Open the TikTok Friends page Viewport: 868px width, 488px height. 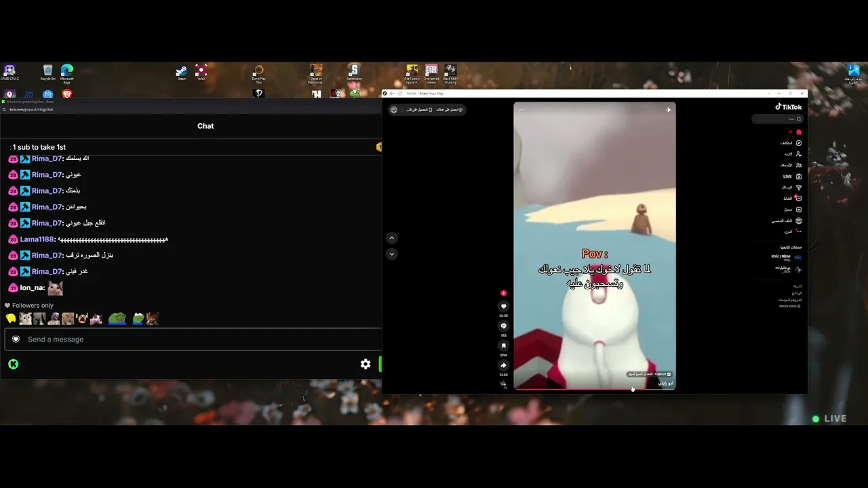(x=791, y=165)
